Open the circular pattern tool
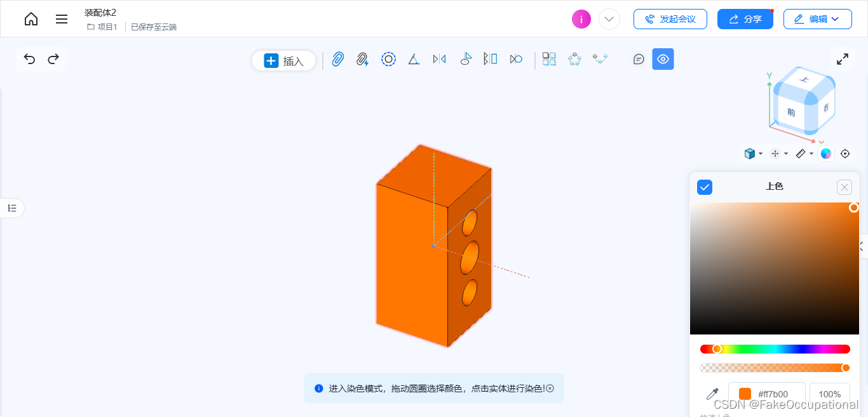Viewport: 868px width, 417px height. coord(574,59)
